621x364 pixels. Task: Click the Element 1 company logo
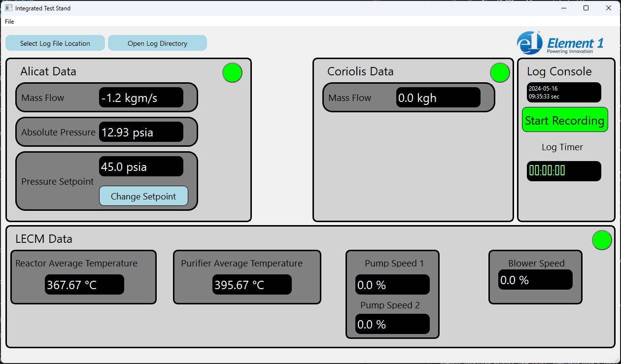560,43
